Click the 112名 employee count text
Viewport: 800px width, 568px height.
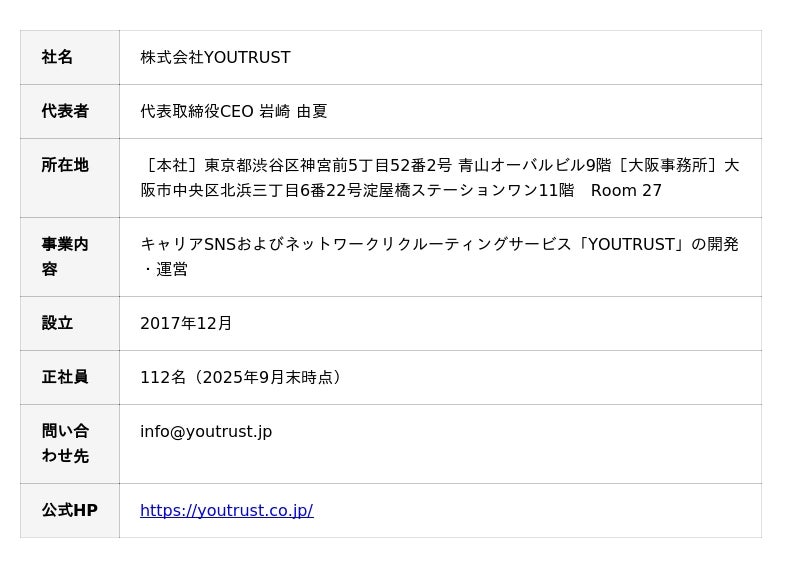tap(163, 378)
